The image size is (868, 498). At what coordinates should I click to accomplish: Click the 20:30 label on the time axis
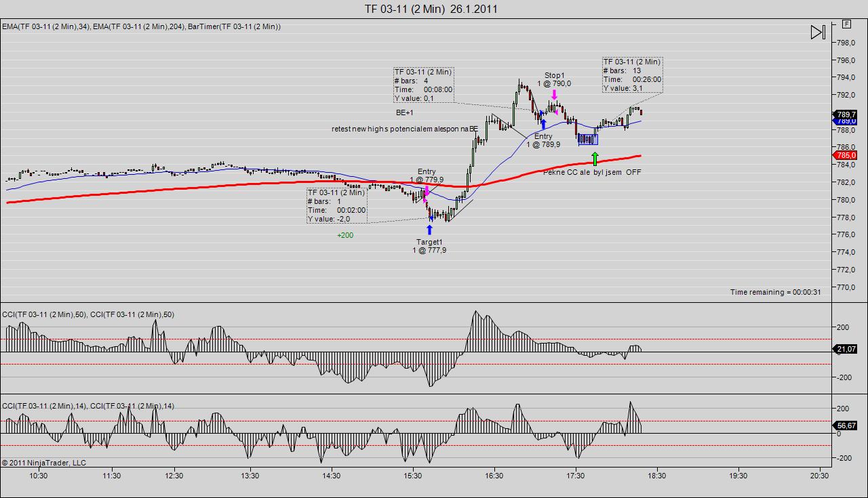(820, 476)
